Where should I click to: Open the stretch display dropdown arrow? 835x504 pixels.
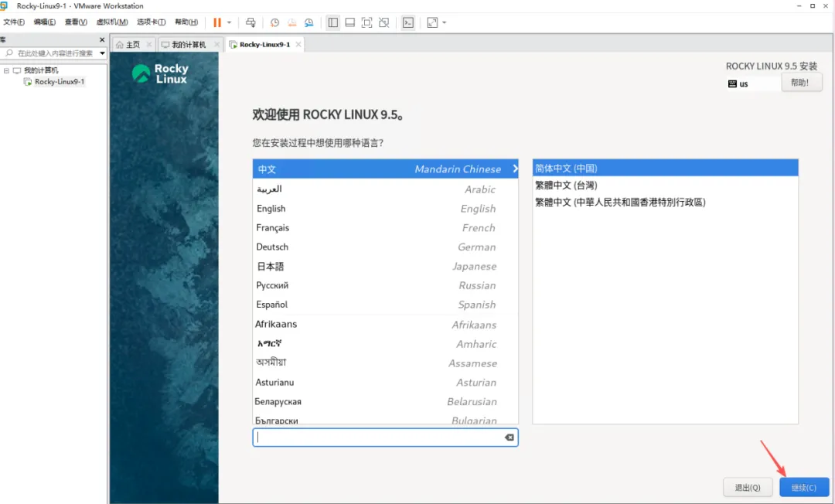(x=444, y=22)
